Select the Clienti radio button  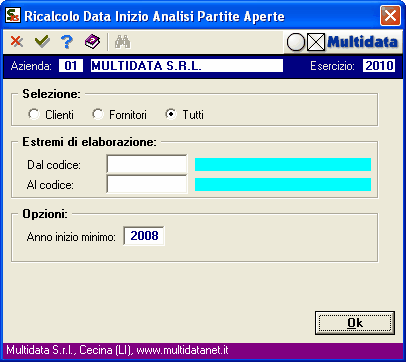34,114
